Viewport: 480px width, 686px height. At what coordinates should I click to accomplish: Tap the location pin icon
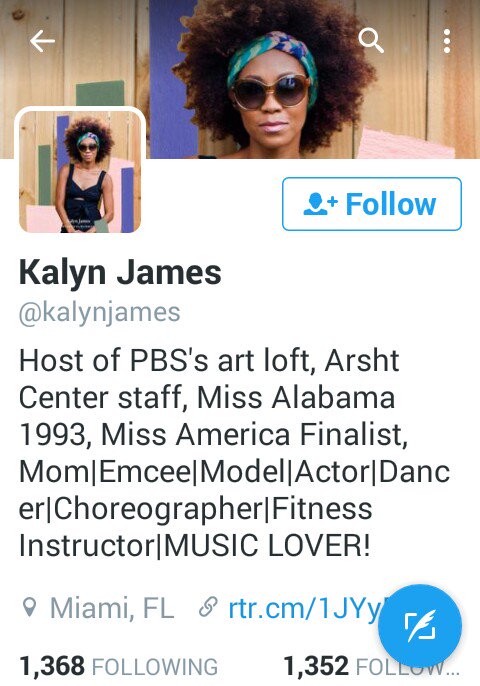click(29, 608)
